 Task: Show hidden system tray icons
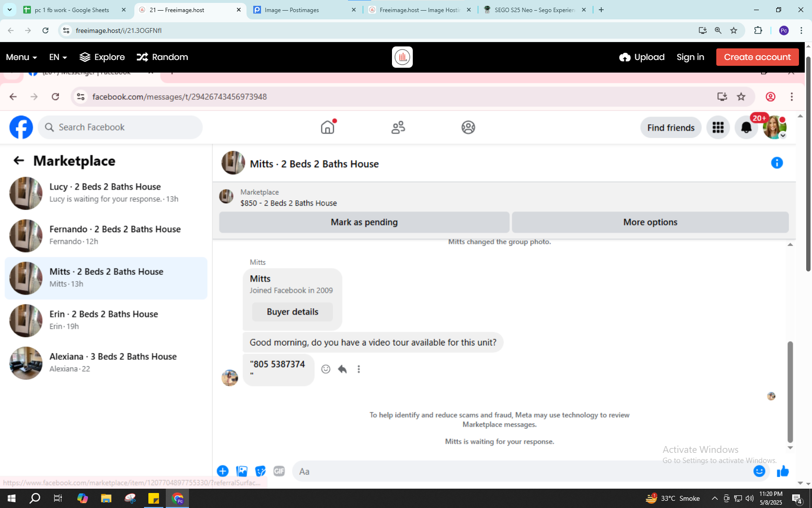pyautogui.click(x=714, y=498)
